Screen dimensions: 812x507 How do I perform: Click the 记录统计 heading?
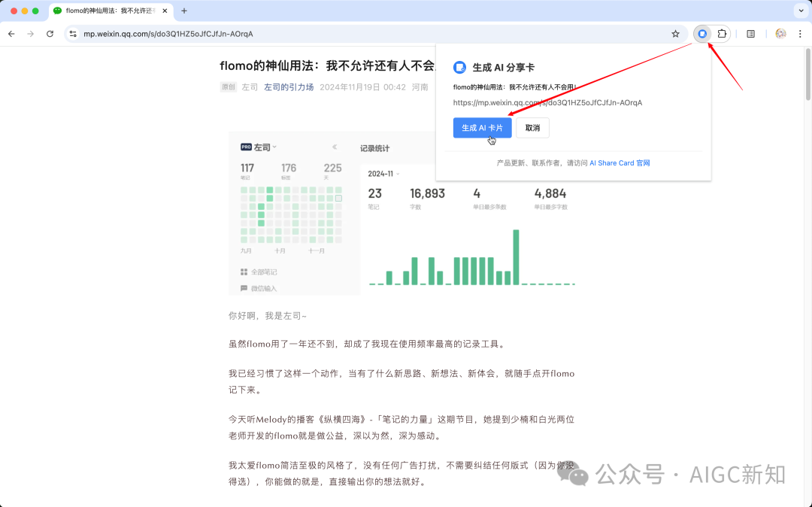click(374, 149)
